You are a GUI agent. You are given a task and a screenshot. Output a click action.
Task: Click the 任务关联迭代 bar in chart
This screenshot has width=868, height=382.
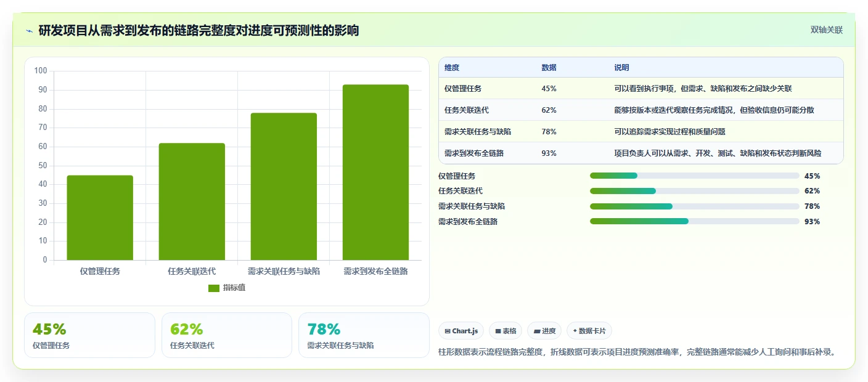tap(192, 201)
